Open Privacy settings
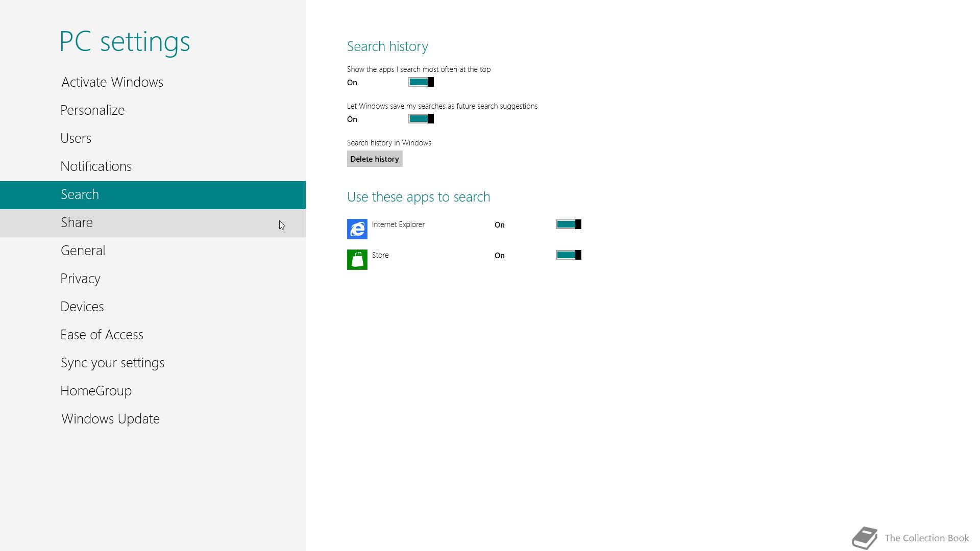980x551 pixels. [x=81, y=279]
